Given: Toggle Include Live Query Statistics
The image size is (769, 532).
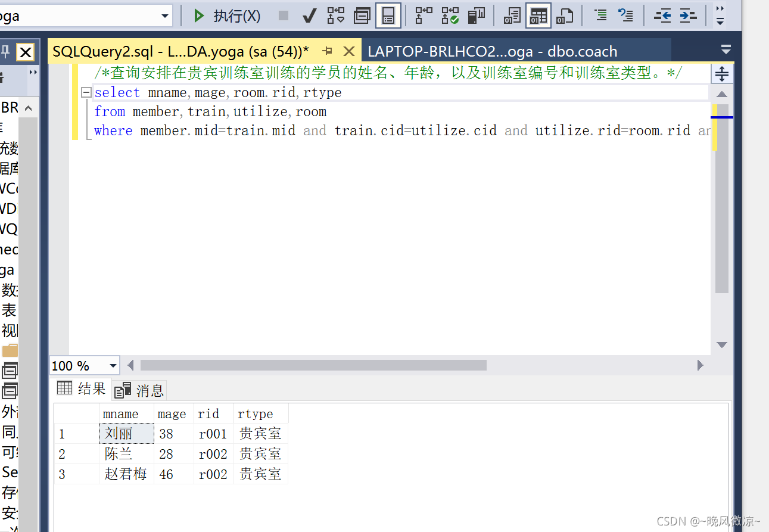Looking at the screenshot, I should [450, 16].
